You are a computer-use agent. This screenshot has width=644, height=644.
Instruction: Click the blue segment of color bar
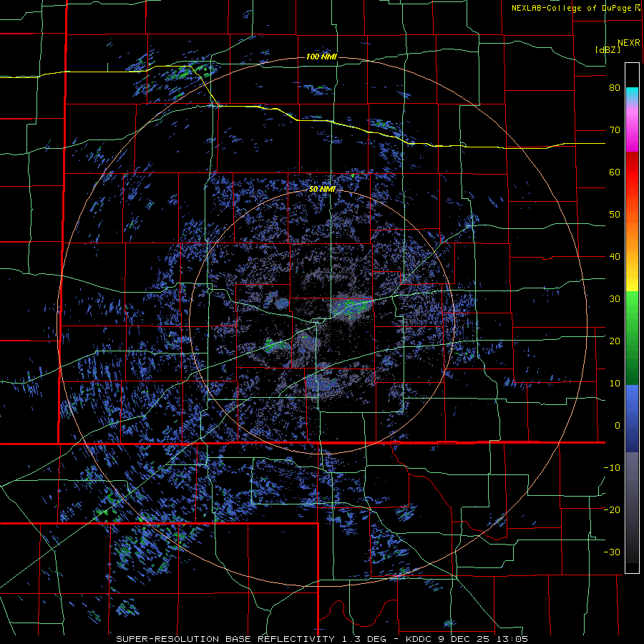pyautogui.click(x=632, y=418)
